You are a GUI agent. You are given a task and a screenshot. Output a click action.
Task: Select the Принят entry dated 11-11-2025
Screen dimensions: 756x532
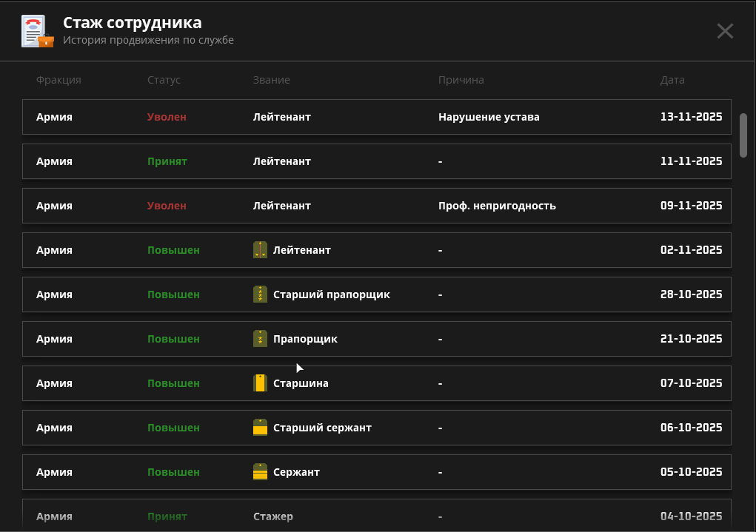tap(376, 161)
